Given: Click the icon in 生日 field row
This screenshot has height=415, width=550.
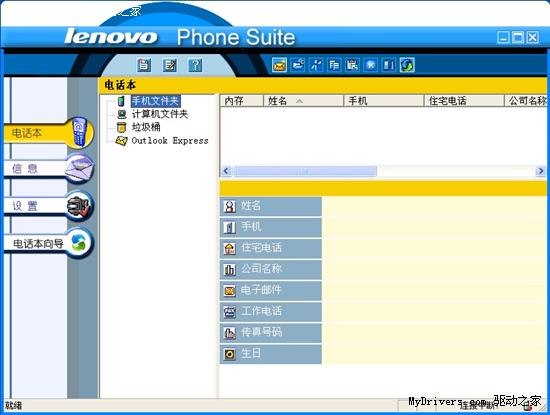Looking at the screenshot, I should point(230,354).
